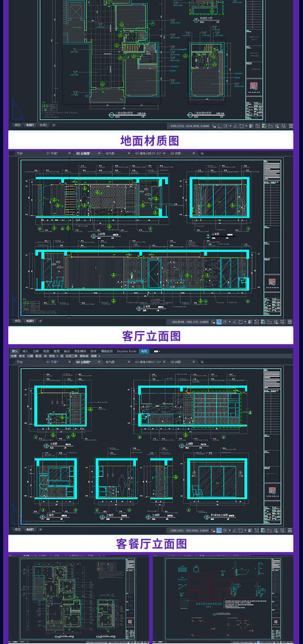The height and width of the screenshot is (644, 303).
Task: Switch to 电气图 file tab in 客厅立面图 window
Action: [110, 154]
